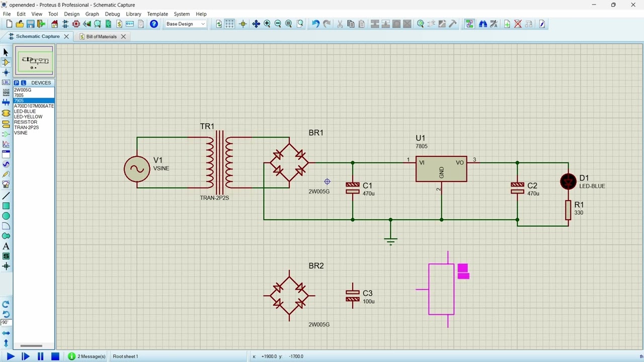The height and width of the screenshot is (362, 644).
Task: Click the Zoom Out magnifier icon
Action: [278, 24]
